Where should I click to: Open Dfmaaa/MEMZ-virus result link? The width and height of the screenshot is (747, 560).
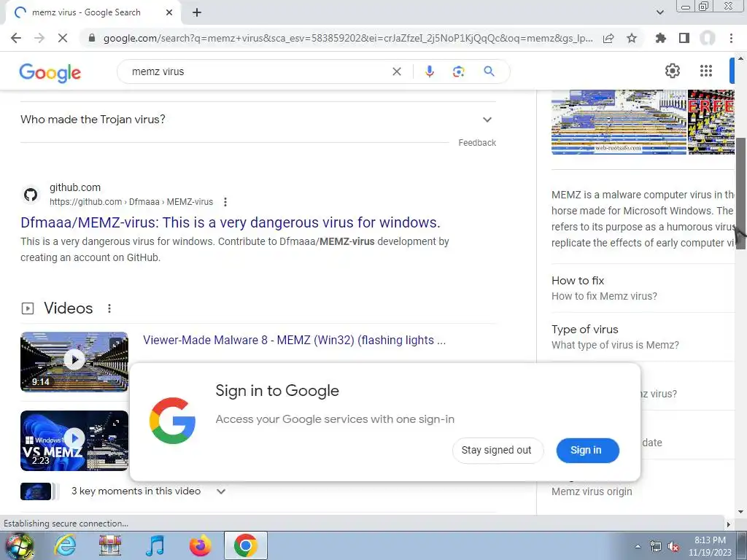tap(230, 222)
